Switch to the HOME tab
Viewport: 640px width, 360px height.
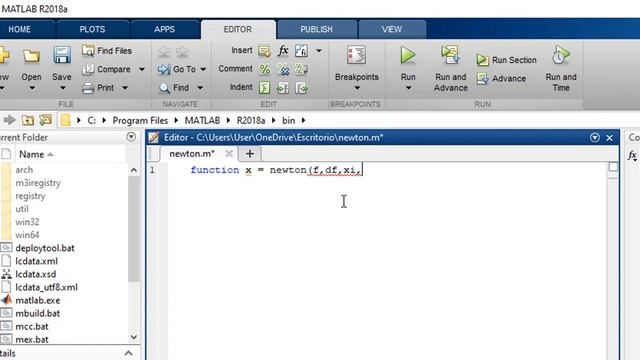[x=20, y=29]
